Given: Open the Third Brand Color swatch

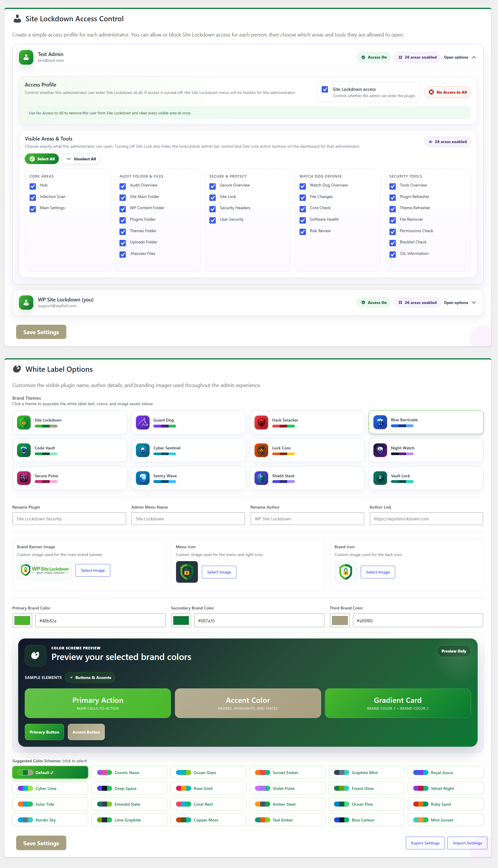Looking at the screenshot, I should coord(340,620).
